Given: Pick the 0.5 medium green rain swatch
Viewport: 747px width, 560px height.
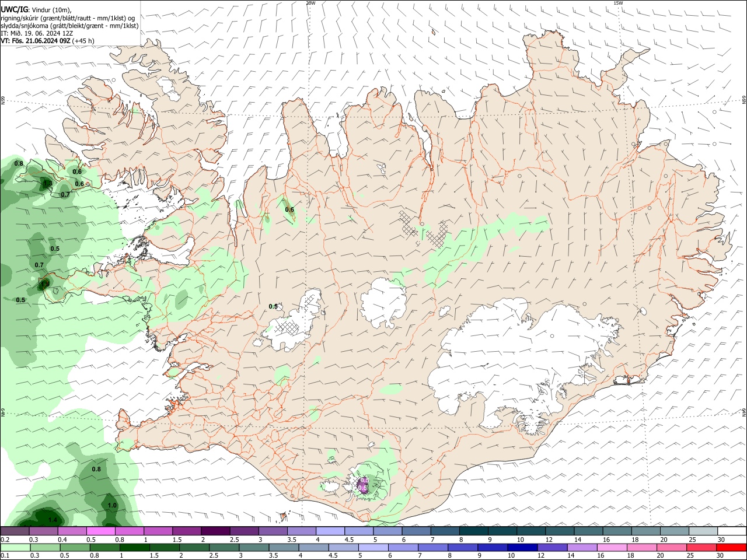Looking at the screenshot, I should point(75,547).
